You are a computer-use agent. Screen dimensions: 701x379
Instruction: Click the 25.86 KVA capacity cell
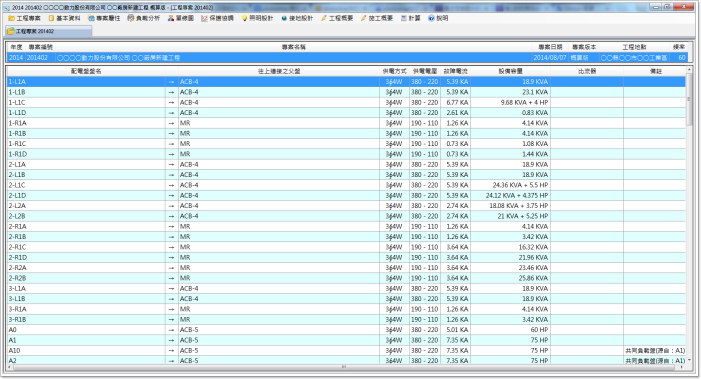pyautogui.click(x=510, y=278)
